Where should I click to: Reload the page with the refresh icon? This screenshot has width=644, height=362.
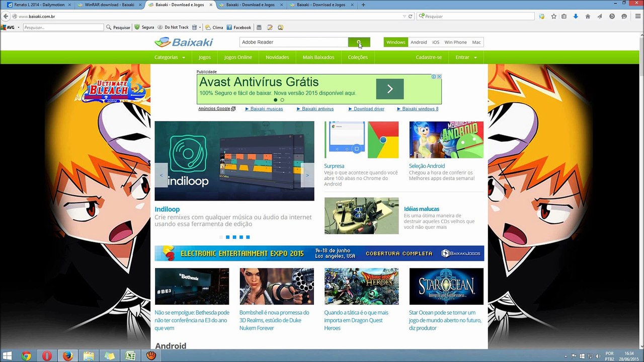pyautogui.click(x=411, y=16)
